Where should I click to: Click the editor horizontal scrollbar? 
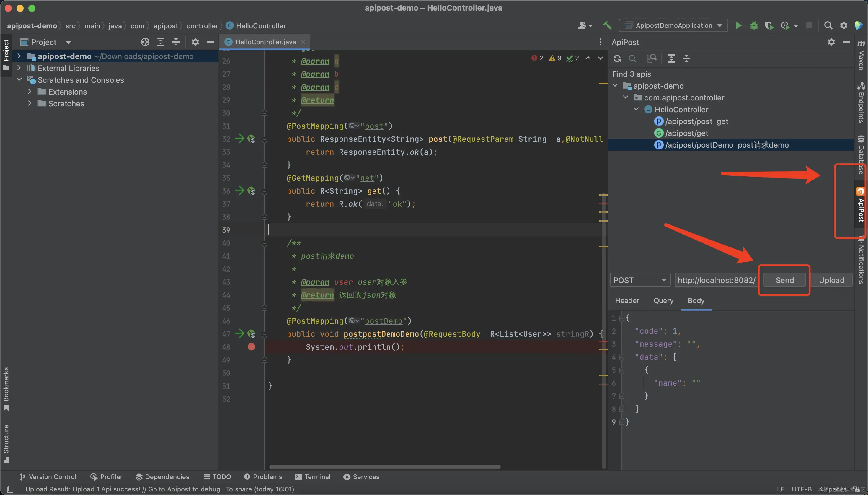tap(384, 467)
